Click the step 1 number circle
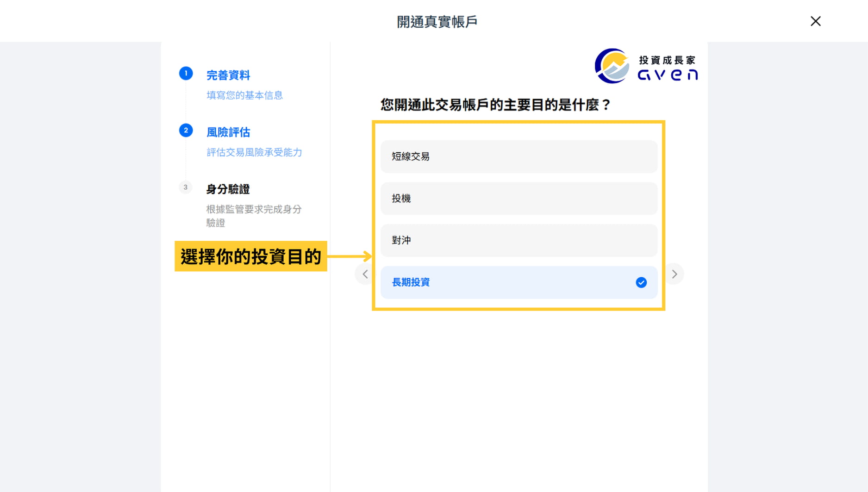The height and width of the screenshot is (492, 868). [x=186, y=73]
